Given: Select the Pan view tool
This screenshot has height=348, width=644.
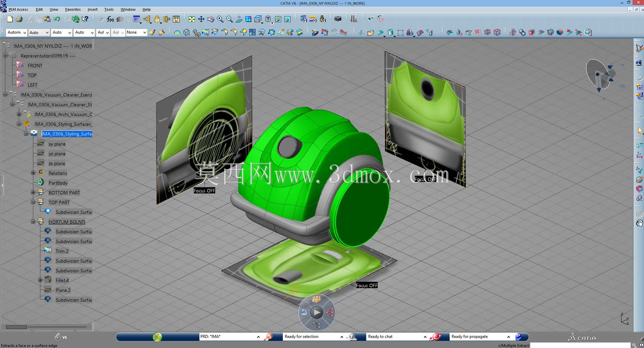Looking at the screenshot, I should 201,19.
